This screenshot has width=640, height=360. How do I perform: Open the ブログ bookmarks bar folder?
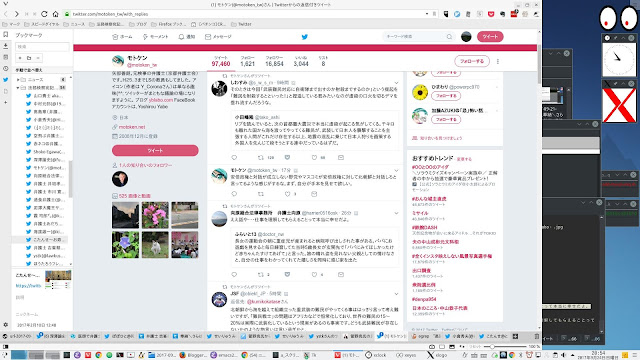pos(138,24)
